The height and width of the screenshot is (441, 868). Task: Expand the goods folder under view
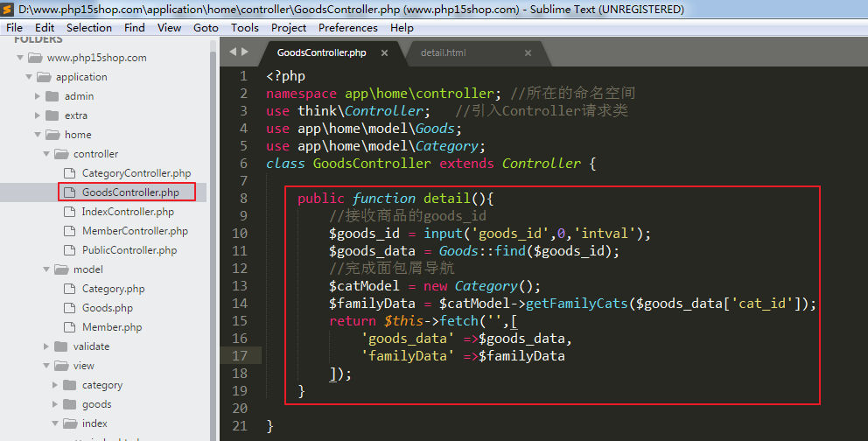pos(57,404)
